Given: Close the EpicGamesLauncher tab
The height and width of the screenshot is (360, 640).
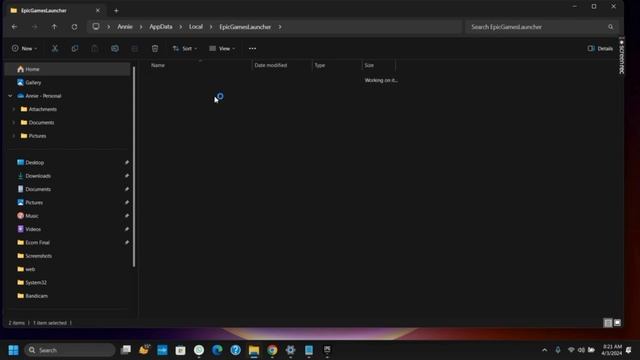Looking at the screenshot, I should point(98,11).
